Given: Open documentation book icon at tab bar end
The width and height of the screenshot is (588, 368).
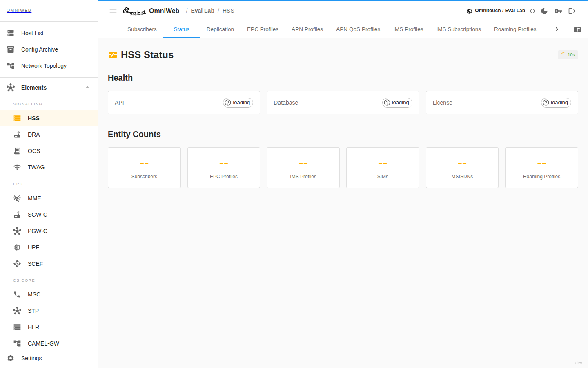Looking at the screenshot, I should (577, 29).
